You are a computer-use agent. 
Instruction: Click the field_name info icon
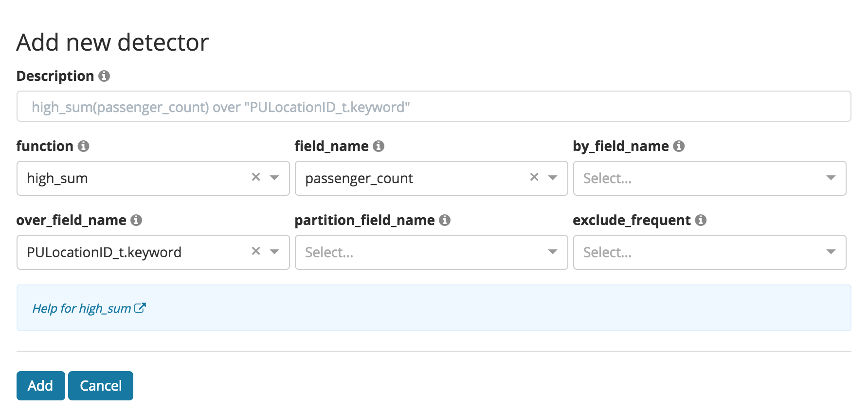coord(379,146)
